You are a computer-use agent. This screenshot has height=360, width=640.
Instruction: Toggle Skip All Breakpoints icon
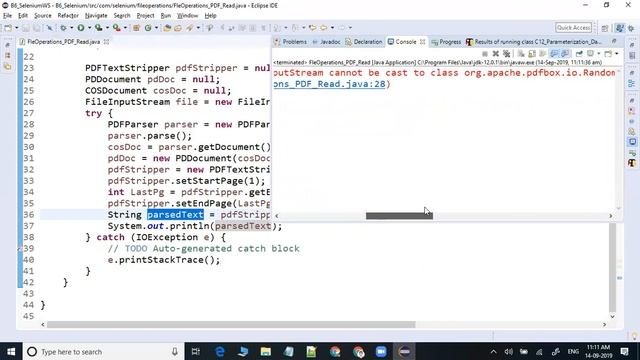(49, 28)
